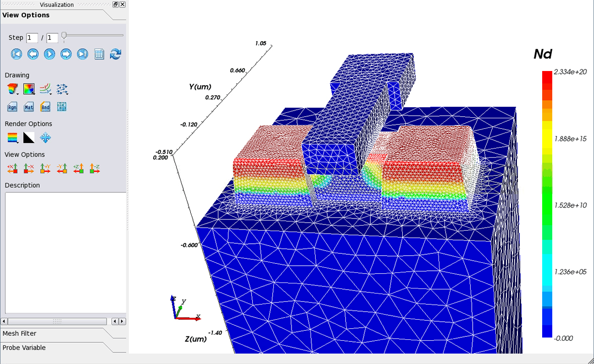Click the blue four-arrow move icon
This screenshot has width=594, height=364.
(x=45, y=138)
